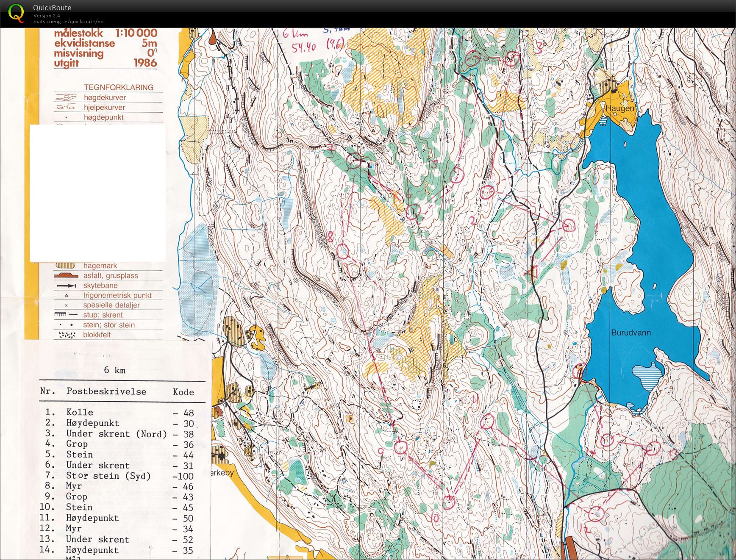Click the 'blokkfelt' legend entry
This screenshot has height=560, width=736.
(x=97, y=335)
